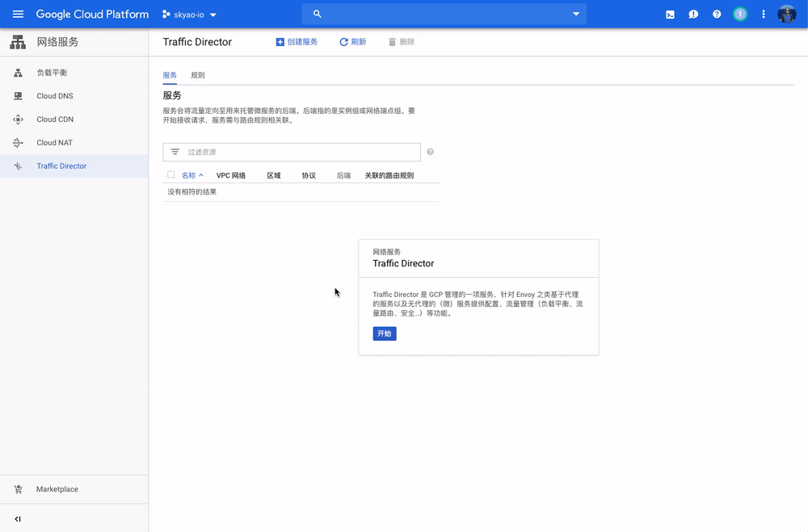This screenshot has height=532, width=808.
Task: Open the filter help question icon
Action: pyautogui.click(x=431, y=152)
